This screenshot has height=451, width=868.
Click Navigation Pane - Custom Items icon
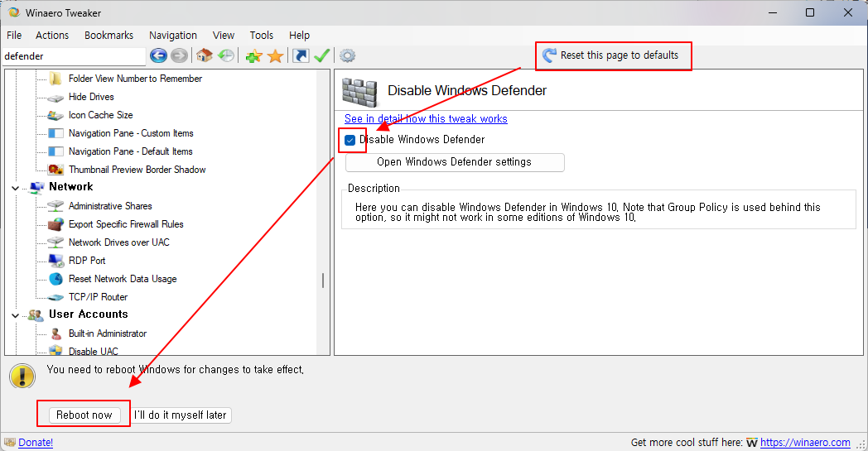pos(55,133)
